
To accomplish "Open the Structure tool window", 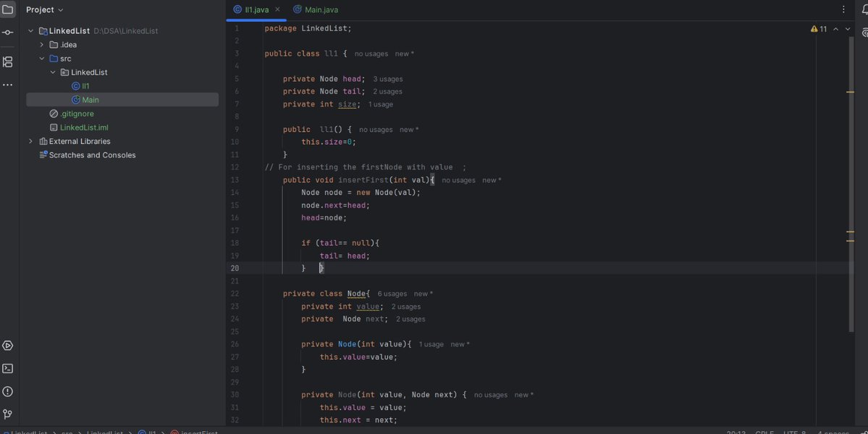I will [x=8, y=60].
